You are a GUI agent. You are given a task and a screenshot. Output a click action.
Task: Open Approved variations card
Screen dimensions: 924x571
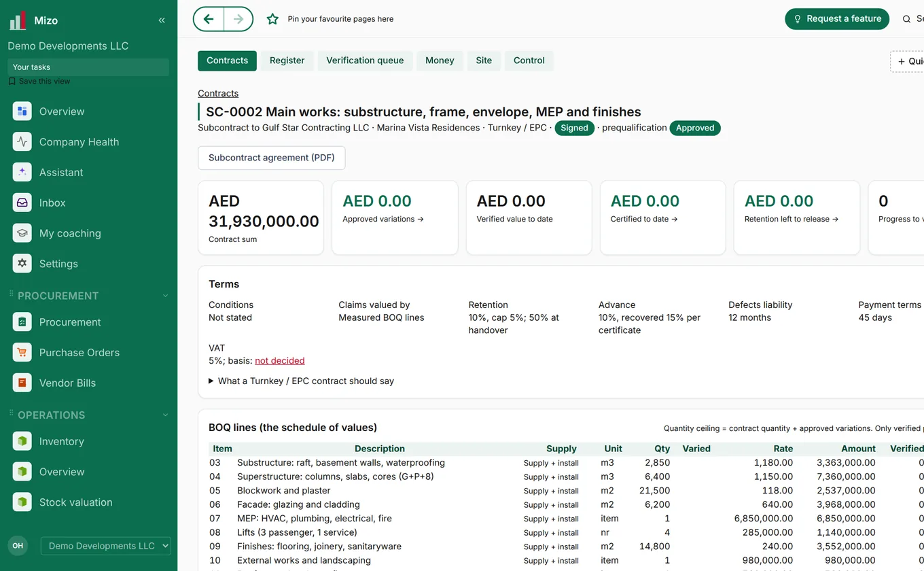[x=395, y=218]
